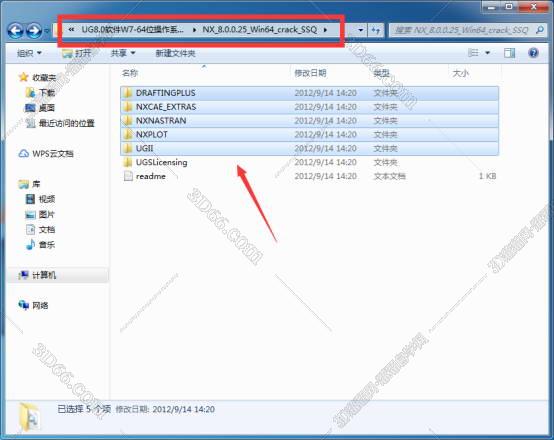The width and height of the screenshot is (554, 440).
Task: Click into the search NX_8.0.0.25 field
Action: 461,30
